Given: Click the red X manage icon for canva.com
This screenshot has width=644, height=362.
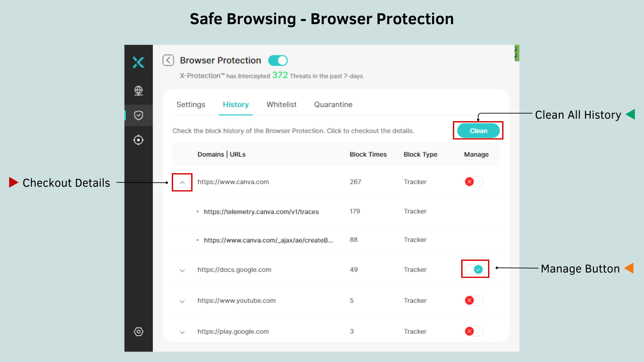Looking at the screenshot, I should [x=469, y=182].
